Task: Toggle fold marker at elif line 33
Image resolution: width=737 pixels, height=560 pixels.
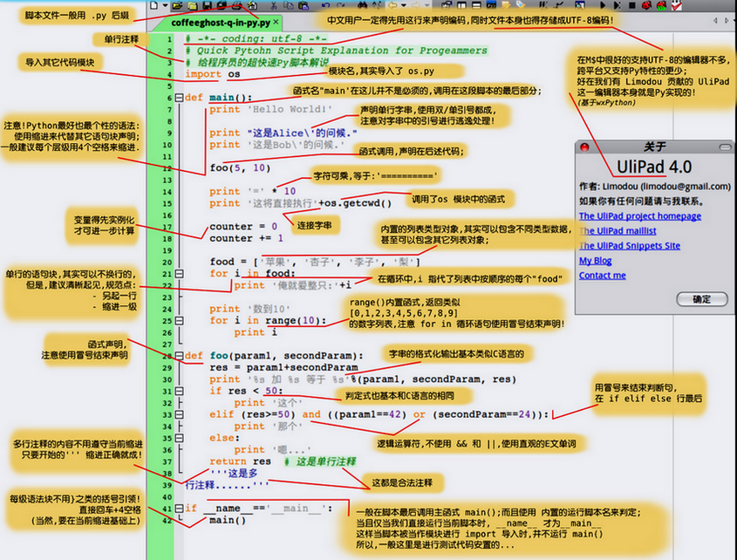Action: (x=179, y=414)
